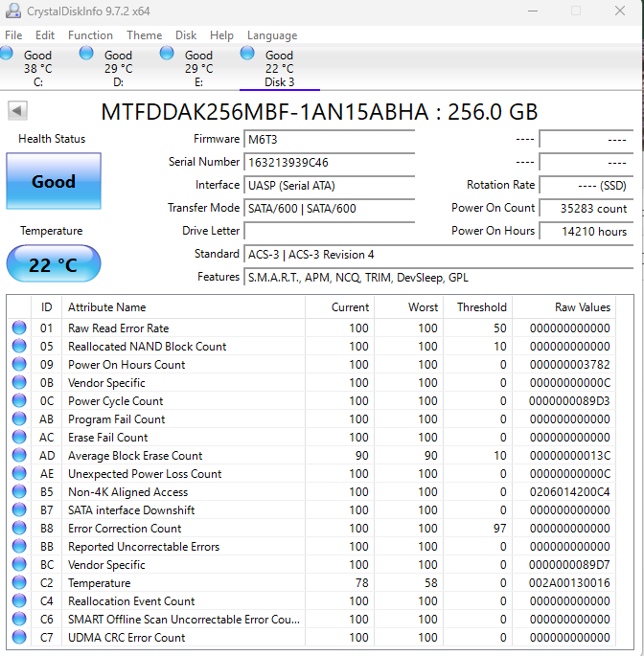The height and width of the screenshot is (656, 644).
Task: Click status orb for Reallocation Event Count
Action: (x=19, y=600)
